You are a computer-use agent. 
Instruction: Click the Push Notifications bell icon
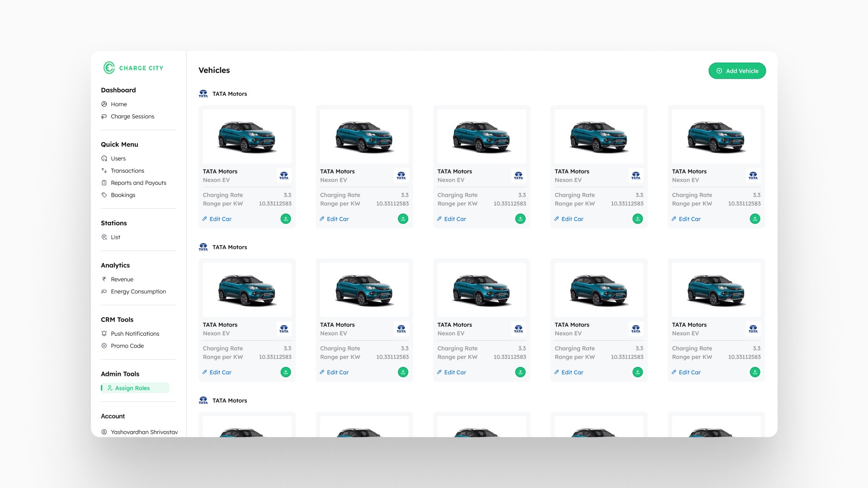(x=104, y=333)
